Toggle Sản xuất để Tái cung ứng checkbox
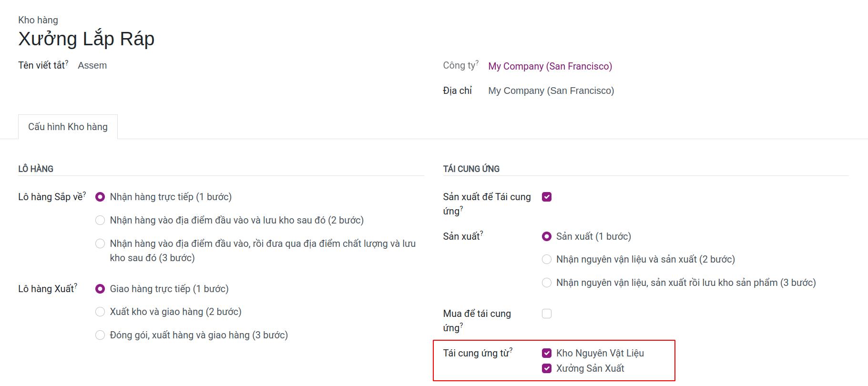Image resolution: width=868 pixels, height=386 pixels. tap(547, 197)
